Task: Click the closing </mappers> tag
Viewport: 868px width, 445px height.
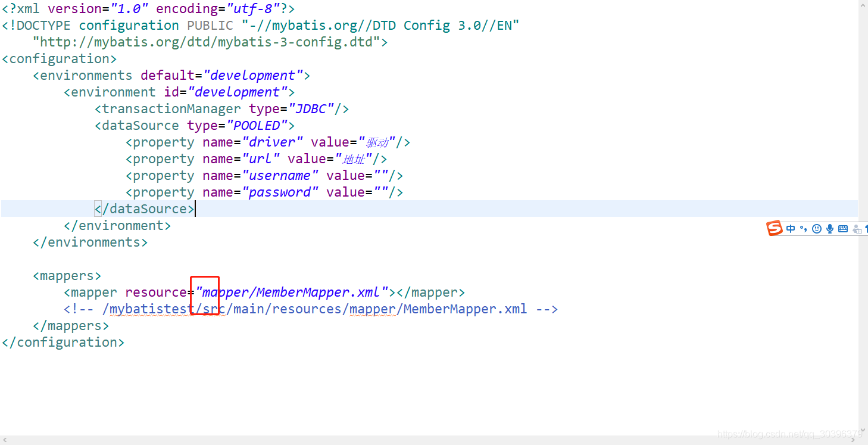Action: pos(71,326)
